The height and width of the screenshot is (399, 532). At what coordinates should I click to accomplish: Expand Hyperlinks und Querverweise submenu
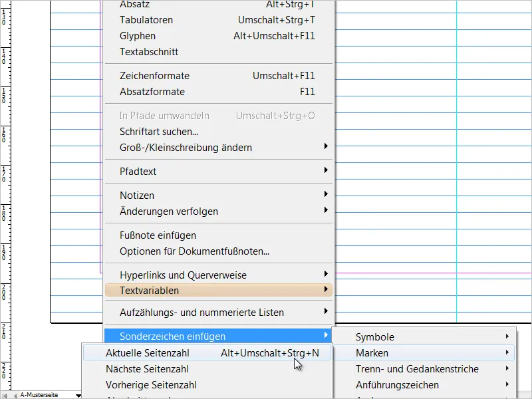[219, 275]
